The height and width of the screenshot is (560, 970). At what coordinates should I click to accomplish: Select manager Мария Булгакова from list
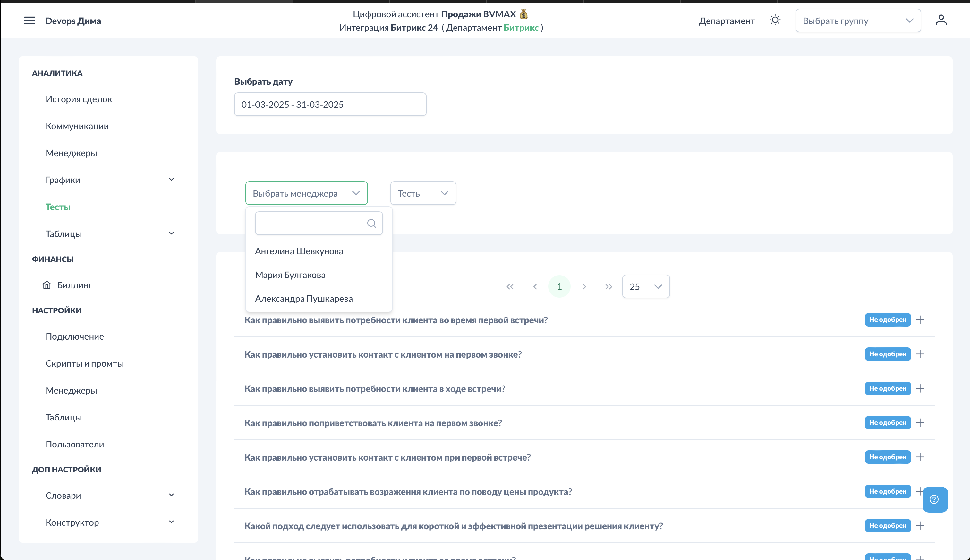(x=290, y=275)
